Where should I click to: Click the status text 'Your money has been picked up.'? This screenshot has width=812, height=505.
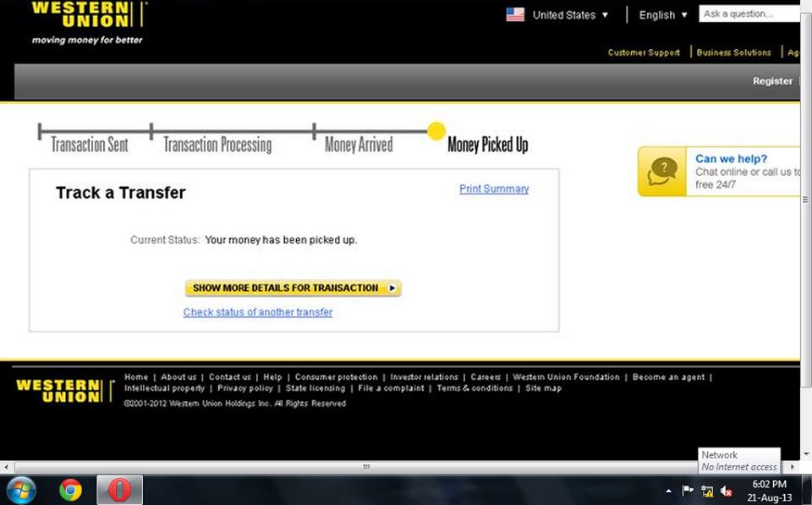click(281, 239)
